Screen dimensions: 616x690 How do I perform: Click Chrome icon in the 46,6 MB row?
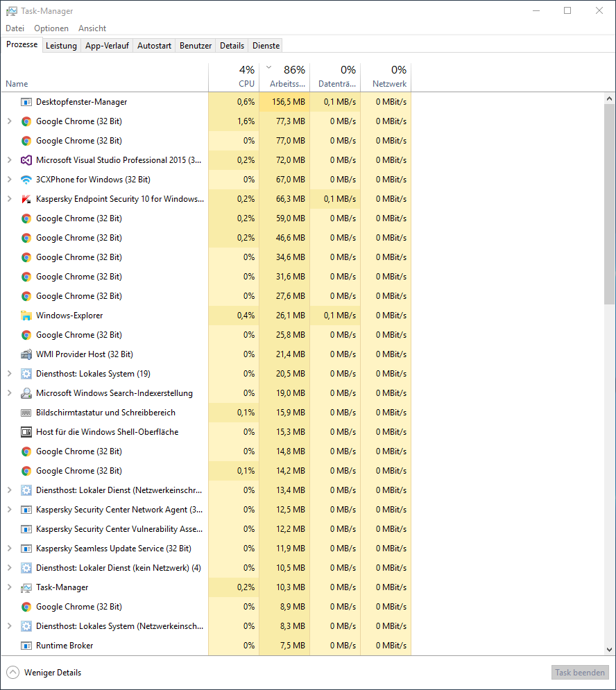[x=26, y=238]
